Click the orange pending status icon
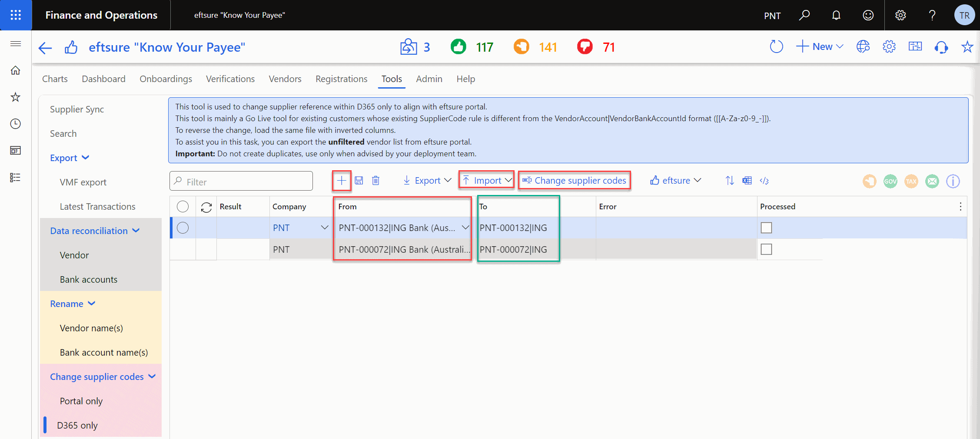 pos(522,46)
